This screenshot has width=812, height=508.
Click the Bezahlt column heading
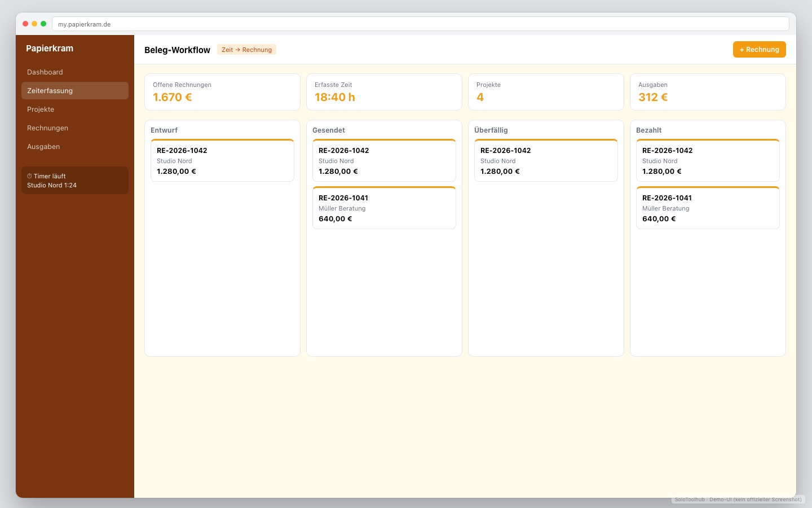click(649, 130)
